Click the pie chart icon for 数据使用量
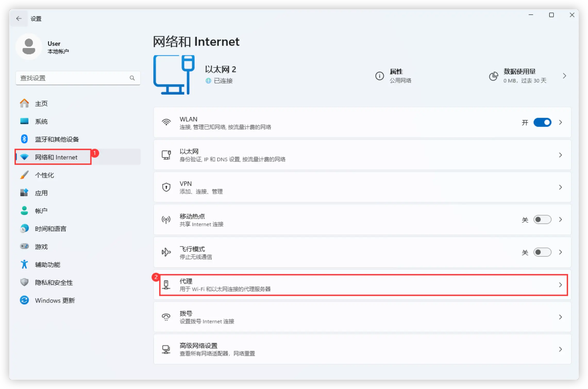Image resolution: width=588 pixels, height=389 pixels. (x=493, y=76)
